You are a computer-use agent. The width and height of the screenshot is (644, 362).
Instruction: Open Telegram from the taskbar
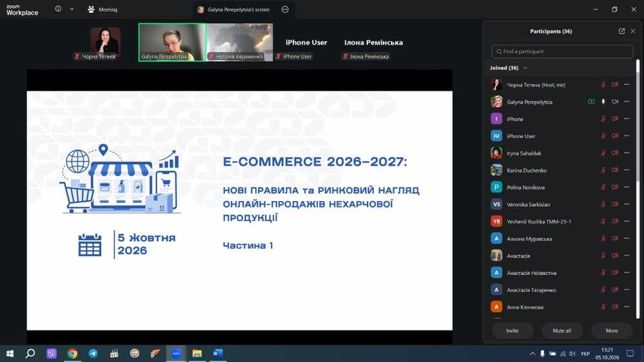[93, 354]
